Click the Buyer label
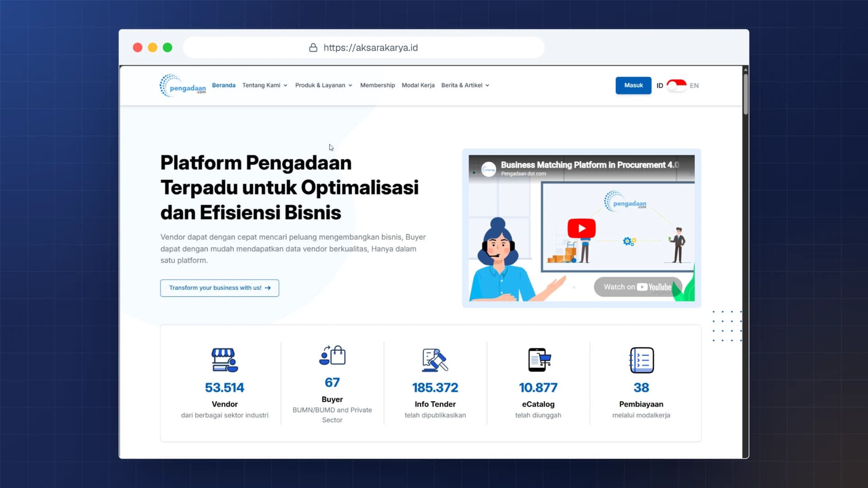The height and width of the screenshot is (488, 868). (332, 399)
